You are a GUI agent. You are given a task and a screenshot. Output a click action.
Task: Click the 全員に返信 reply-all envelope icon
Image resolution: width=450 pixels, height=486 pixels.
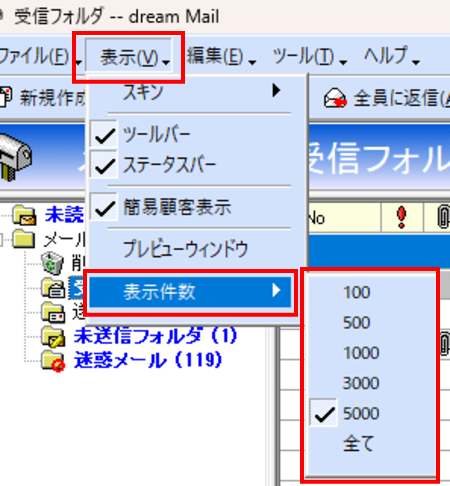point(335,98)
